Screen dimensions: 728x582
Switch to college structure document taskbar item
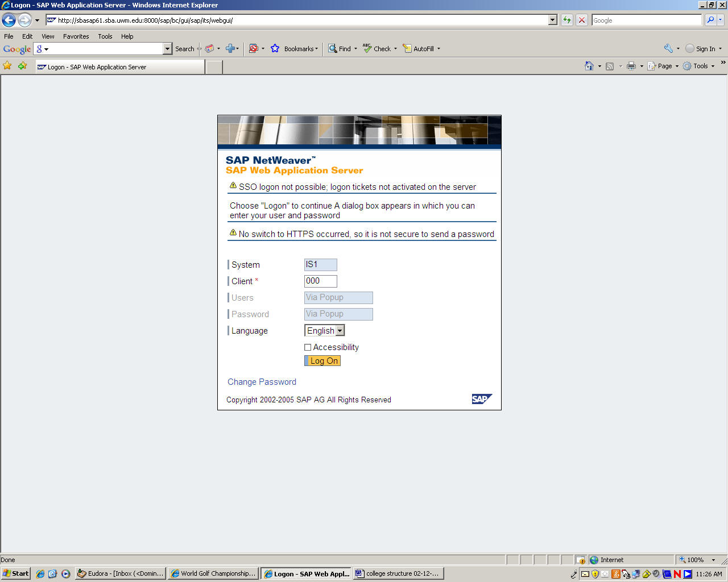(398, 573)
